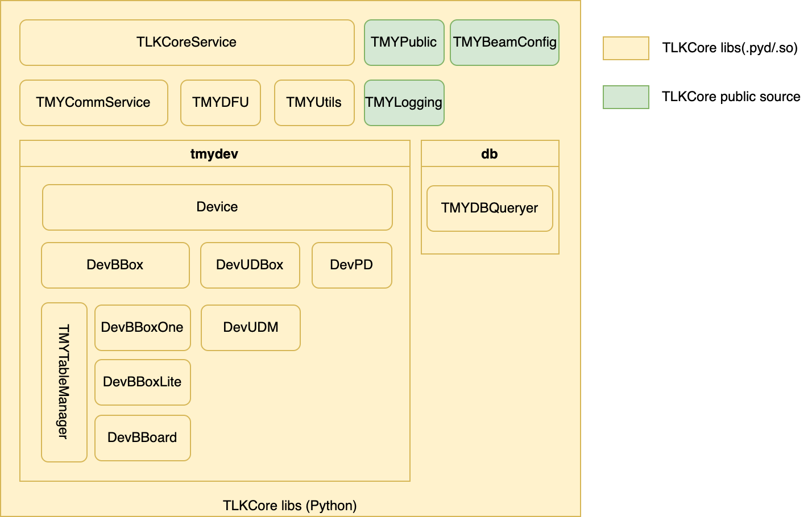Click the TMYUtils box
The image size is (812, 517).
[x=314, y=103]
